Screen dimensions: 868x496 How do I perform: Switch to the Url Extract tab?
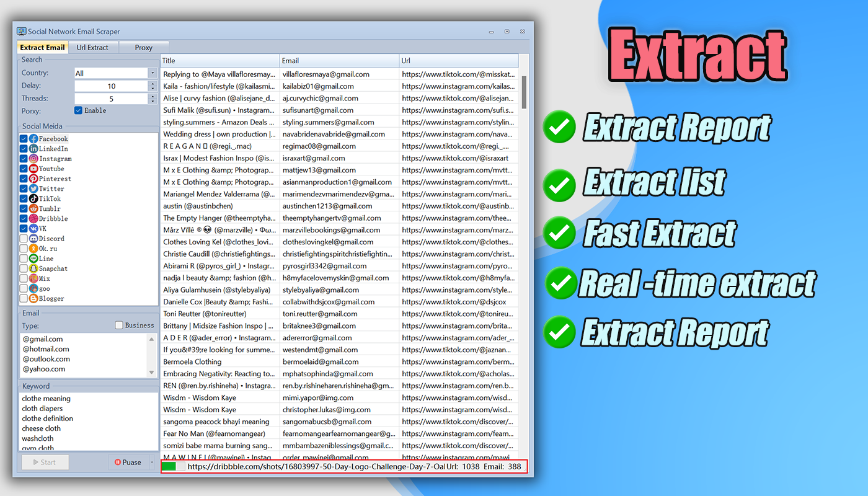(x=93, y=47)
